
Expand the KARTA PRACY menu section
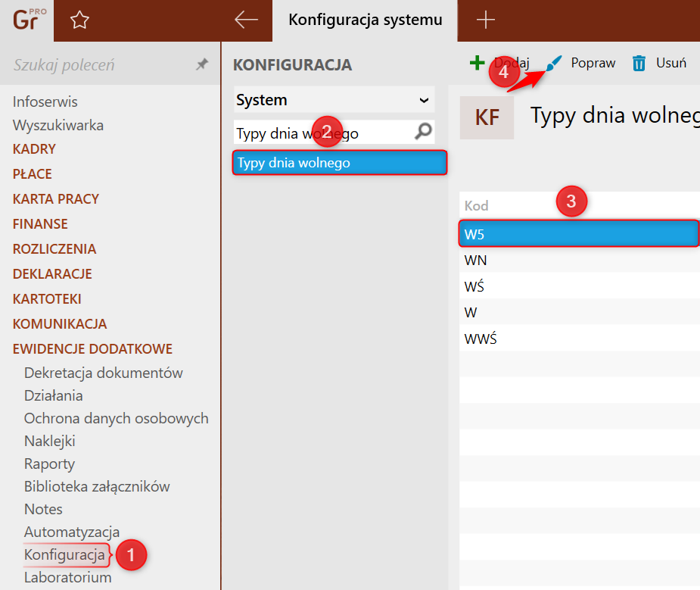pyautogui.click(x=56, y=198)
